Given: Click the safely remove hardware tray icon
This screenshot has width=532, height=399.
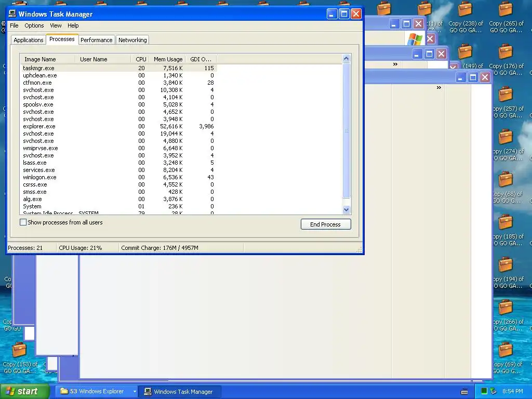Looking at the screenshot, I should pyautogui.click(x=494, y=391).
